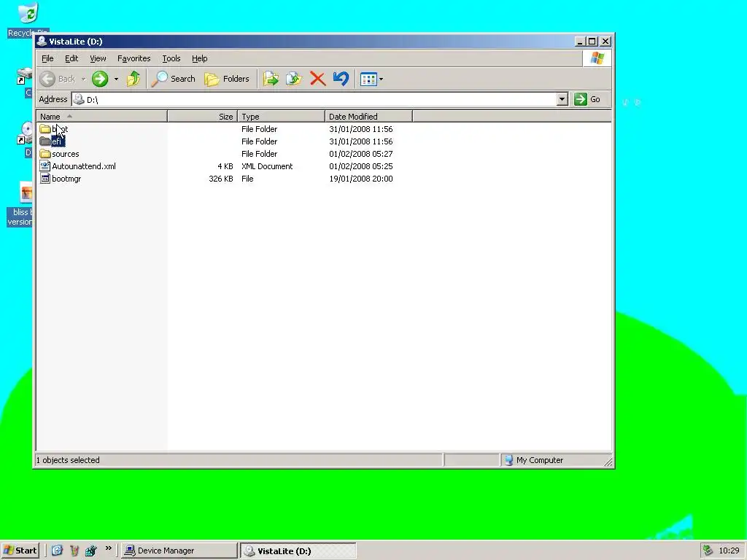This screenshot has height=560, width=747.
Task: Sort by the Size column header
Action: click(x=203, y=116)
